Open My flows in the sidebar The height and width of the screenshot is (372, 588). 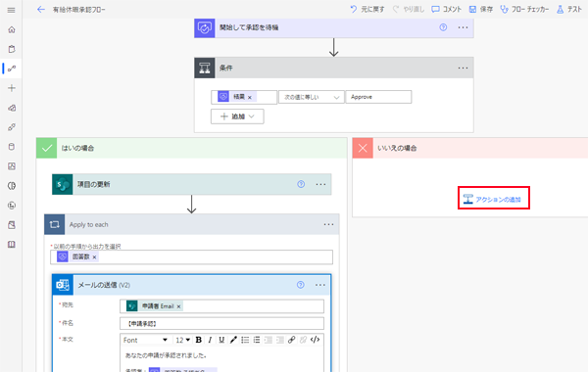(12, 69)
